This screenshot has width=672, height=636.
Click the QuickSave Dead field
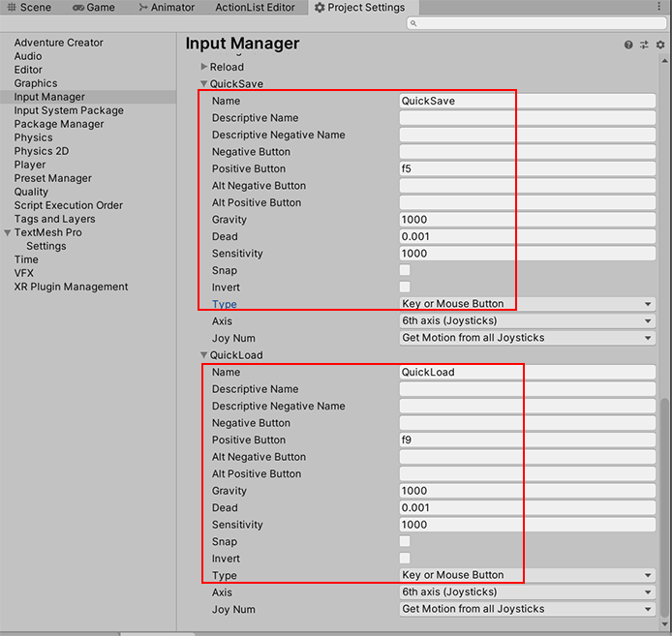point(527,236)
